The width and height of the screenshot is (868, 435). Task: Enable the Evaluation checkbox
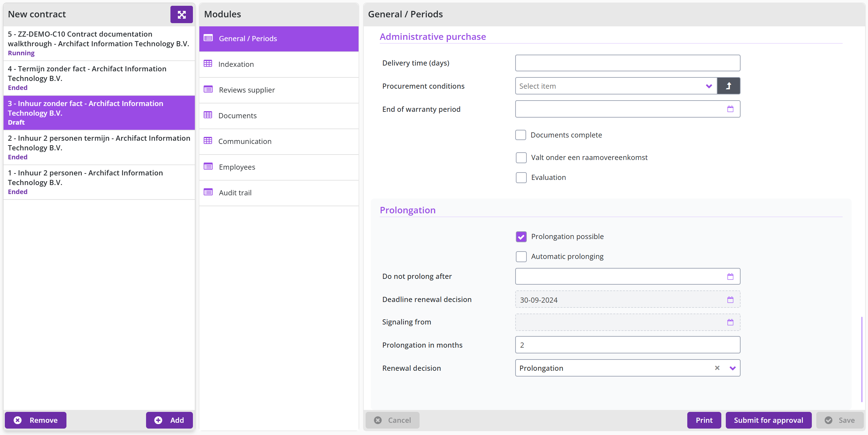[x=521, y=177]
